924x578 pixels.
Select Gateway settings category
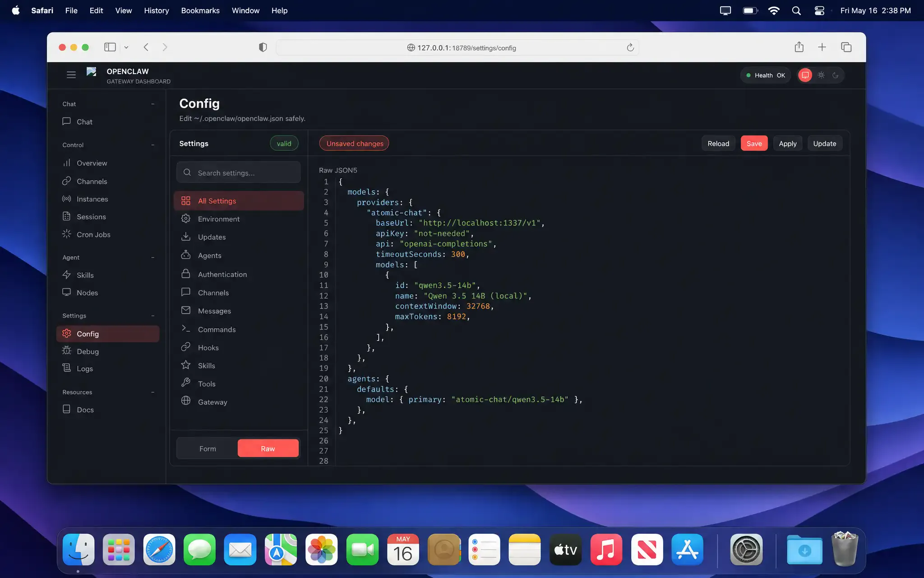(x=239, y=402)
